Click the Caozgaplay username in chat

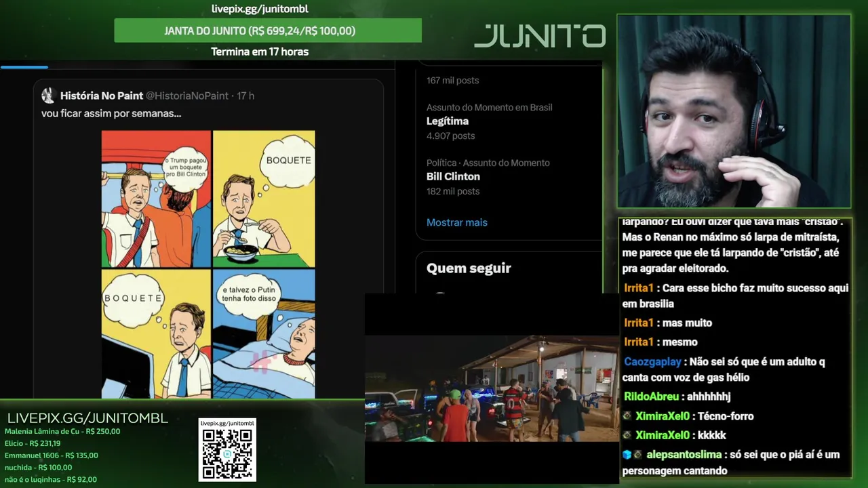652,362
